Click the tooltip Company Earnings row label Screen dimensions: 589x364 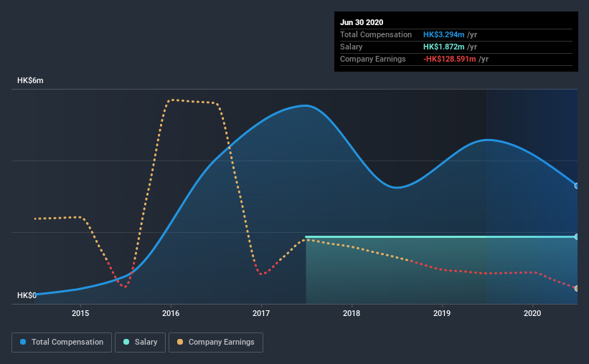click(x=372, y=59)
